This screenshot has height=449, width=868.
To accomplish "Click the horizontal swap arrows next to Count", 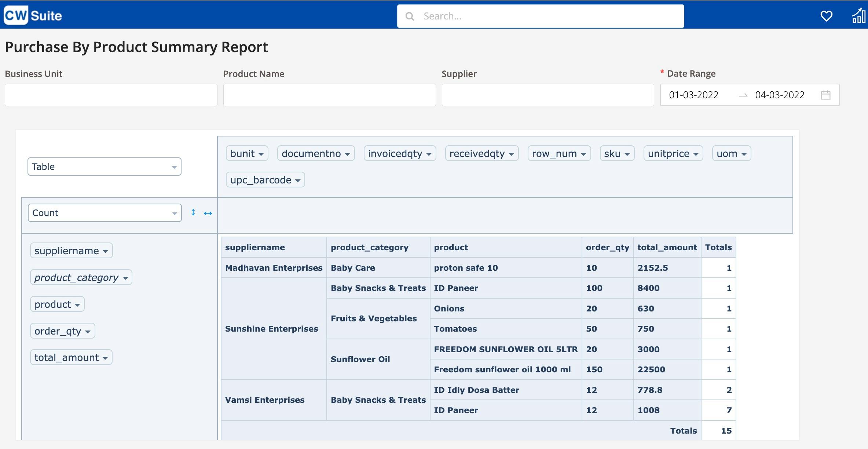I will pyautogui.click(x=208, y=213).
